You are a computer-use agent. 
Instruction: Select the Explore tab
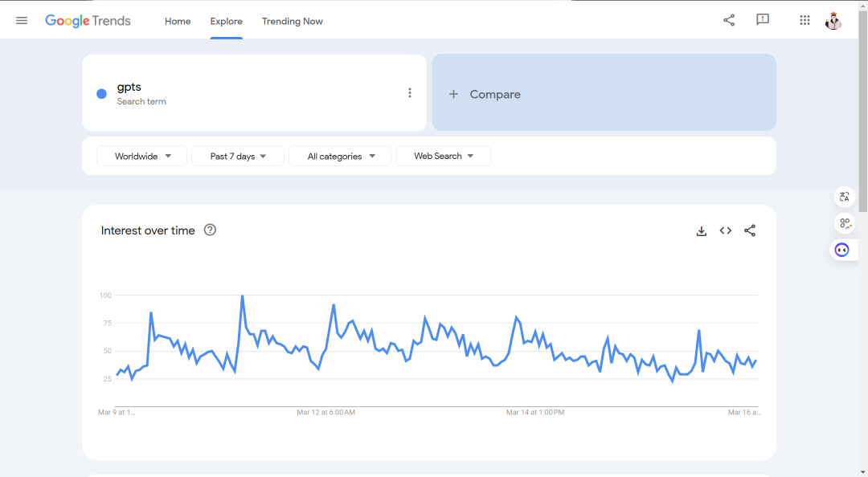coord(227,21)
